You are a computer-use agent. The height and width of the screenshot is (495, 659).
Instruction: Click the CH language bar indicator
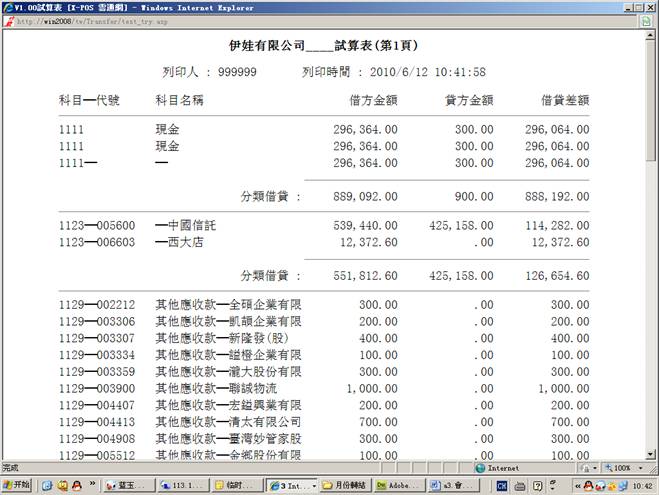502,485
